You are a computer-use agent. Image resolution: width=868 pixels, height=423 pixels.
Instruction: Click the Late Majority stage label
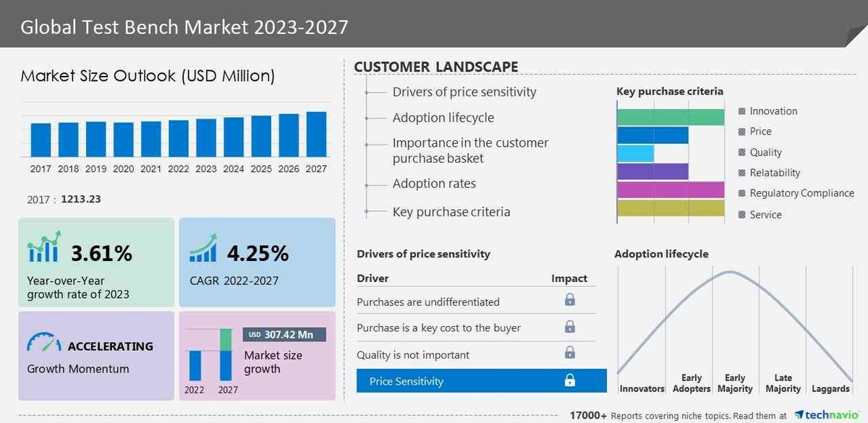783,383
